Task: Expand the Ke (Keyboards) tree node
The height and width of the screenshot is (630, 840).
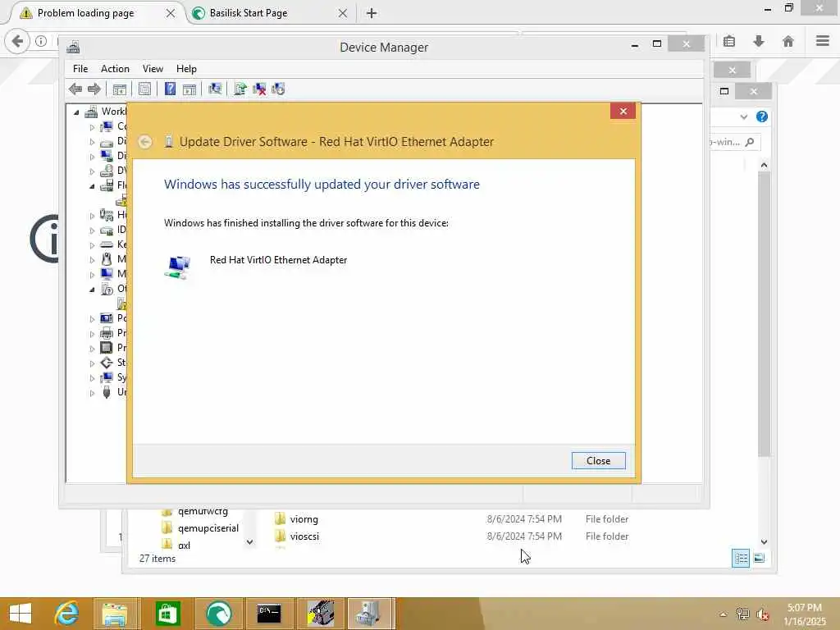Action: pyautogui.click(x=92, y=244)
